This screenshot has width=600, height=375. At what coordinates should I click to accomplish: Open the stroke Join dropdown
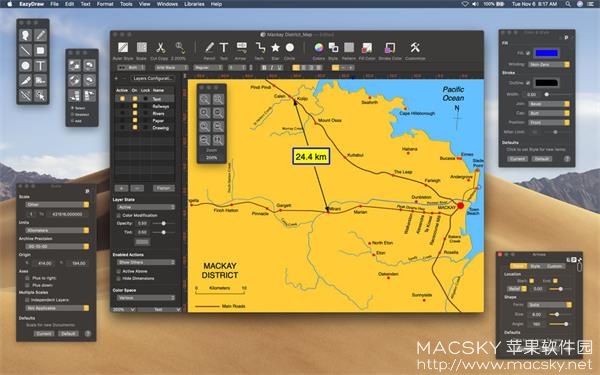[x=549, y=104]
